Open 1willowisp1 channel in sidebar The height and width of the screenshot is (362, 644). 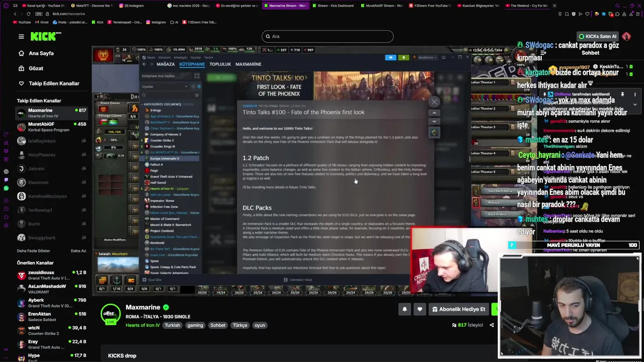51,210
